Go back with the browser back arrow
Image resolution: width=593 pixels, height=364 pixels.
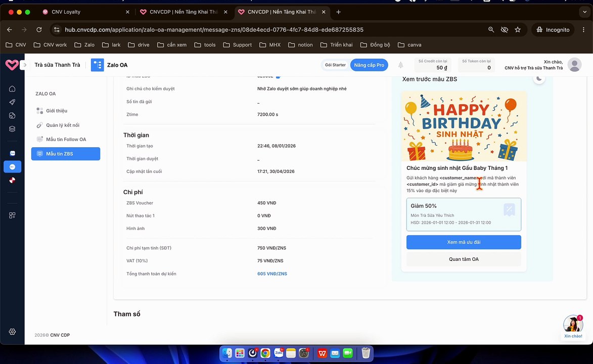[x=10, y=29]
